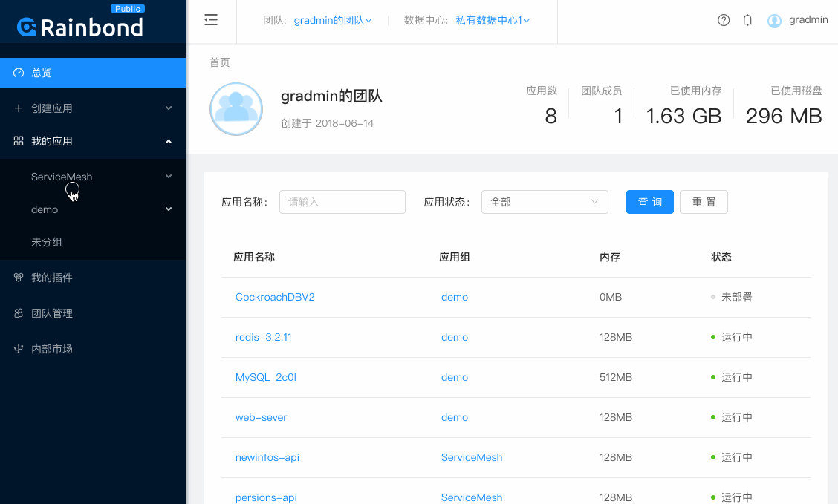Click the notification bell icon

pyautogui.click(x=747, y=20)
